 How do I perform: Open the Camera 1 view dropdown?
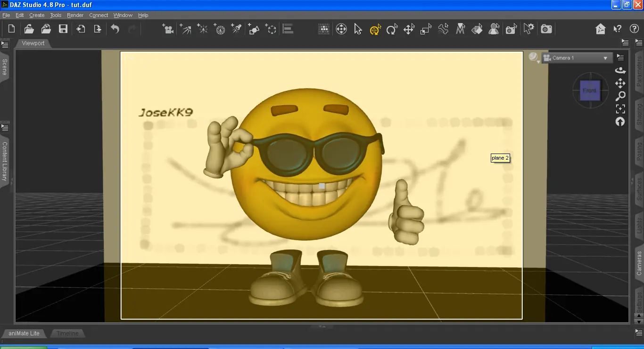(x=577, y=58)
